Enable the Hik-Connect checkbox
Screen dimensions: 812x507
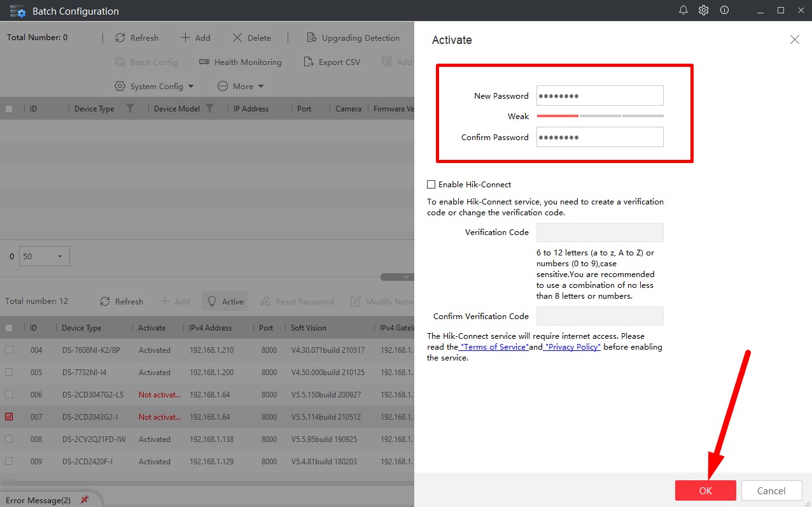tap(431, 185)
